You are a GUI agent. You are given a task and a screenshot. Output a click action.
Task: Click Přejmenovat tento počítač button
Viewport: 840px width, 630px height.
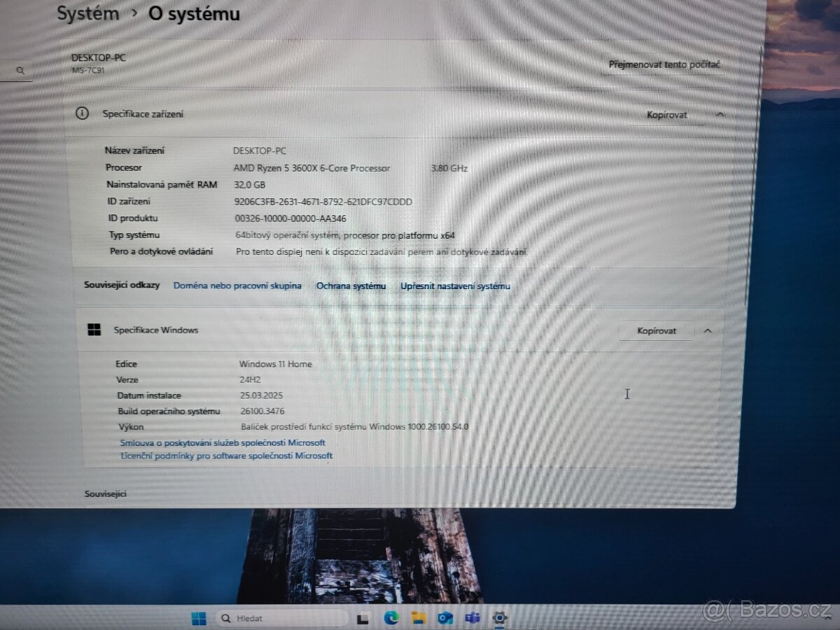pos(664,64)
